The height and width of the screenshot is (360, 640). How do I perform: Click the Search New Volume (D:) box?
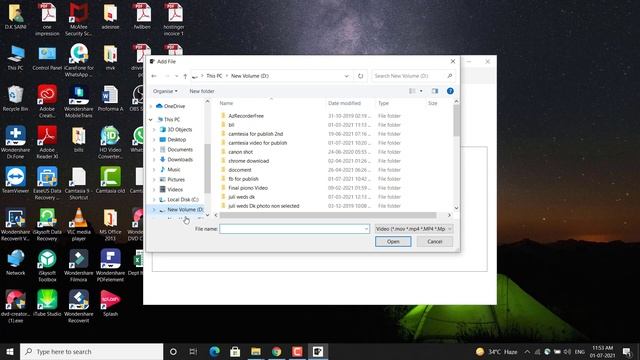[x=413, y=76]
